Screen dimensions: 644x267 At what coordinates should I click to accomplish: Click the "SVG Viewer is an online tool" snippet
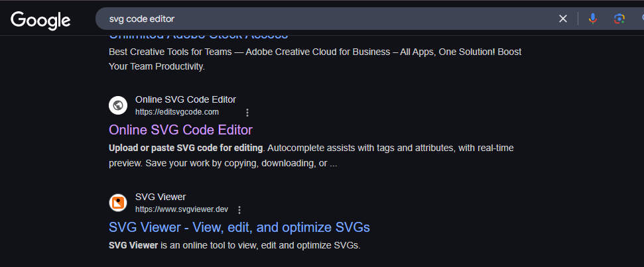click(x=235, y=246)
